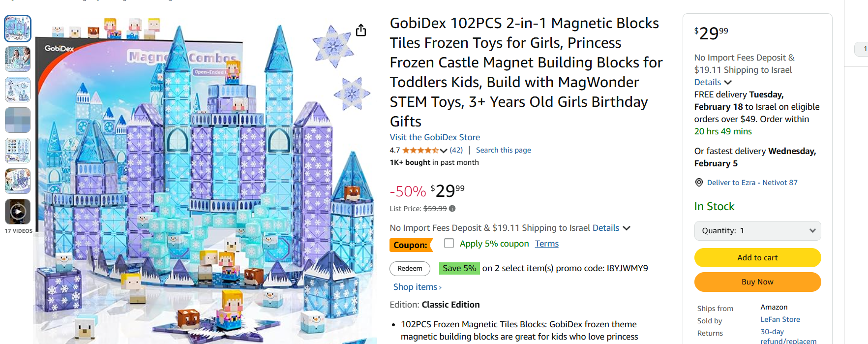This screenshot has width=868, height=344.
Task: Click Shop items link
Action: [x=417, y=287]
